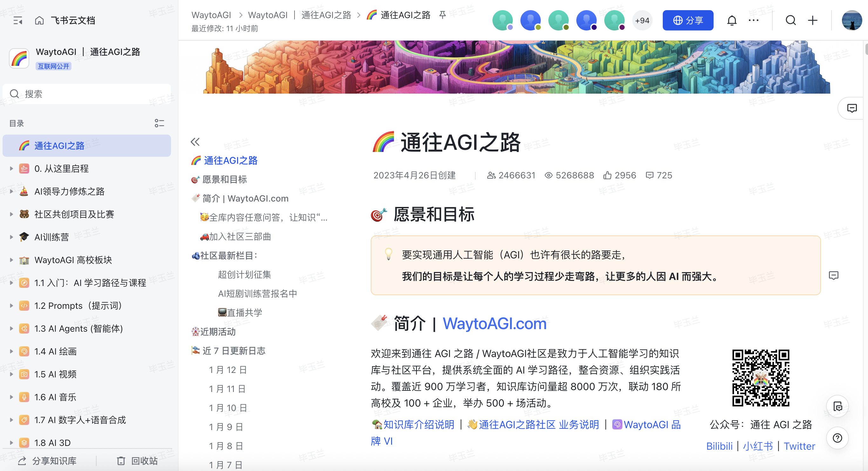868x471 pixels.
Task: Open the more options ellipsis menu
Action: (x=753, y=21)
